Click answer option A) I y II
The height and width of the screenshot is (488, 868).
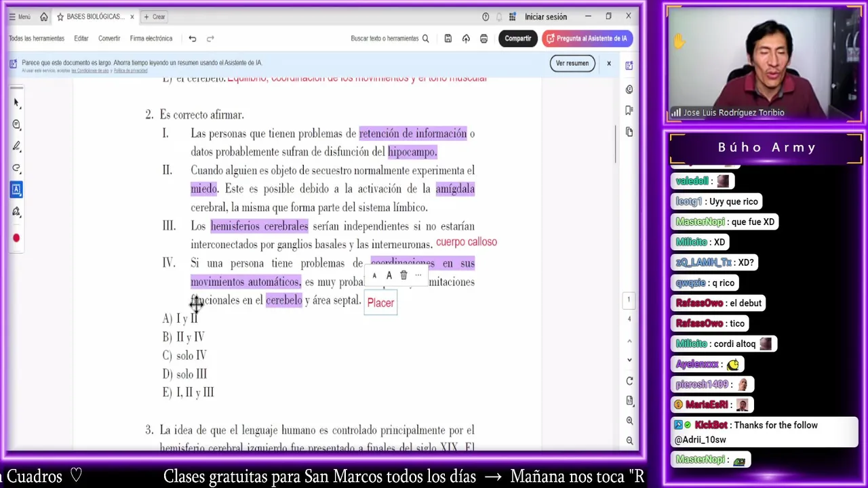coord(180,319)
